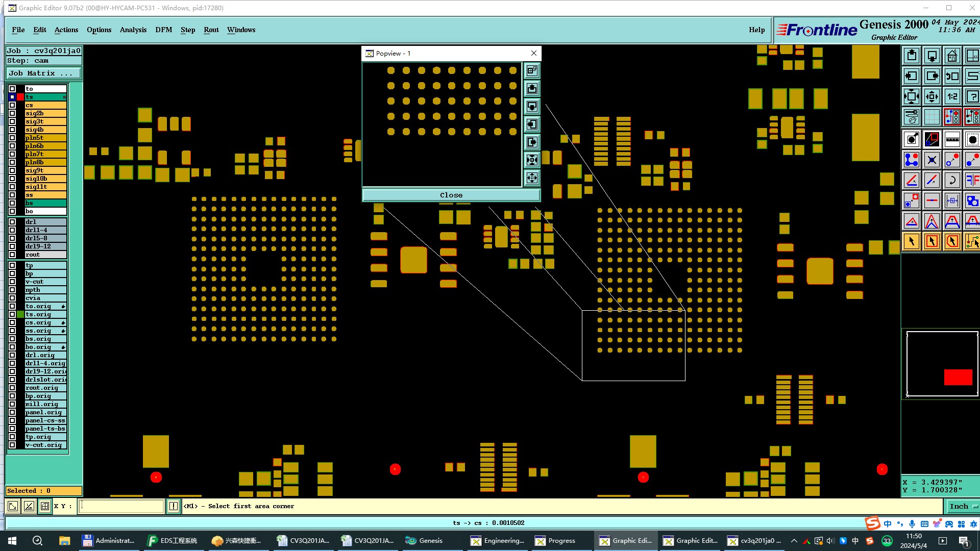The height and width of the screenshot is (551, 980).
Task: Select the ruler measurement tool
Action: [952, 139]
